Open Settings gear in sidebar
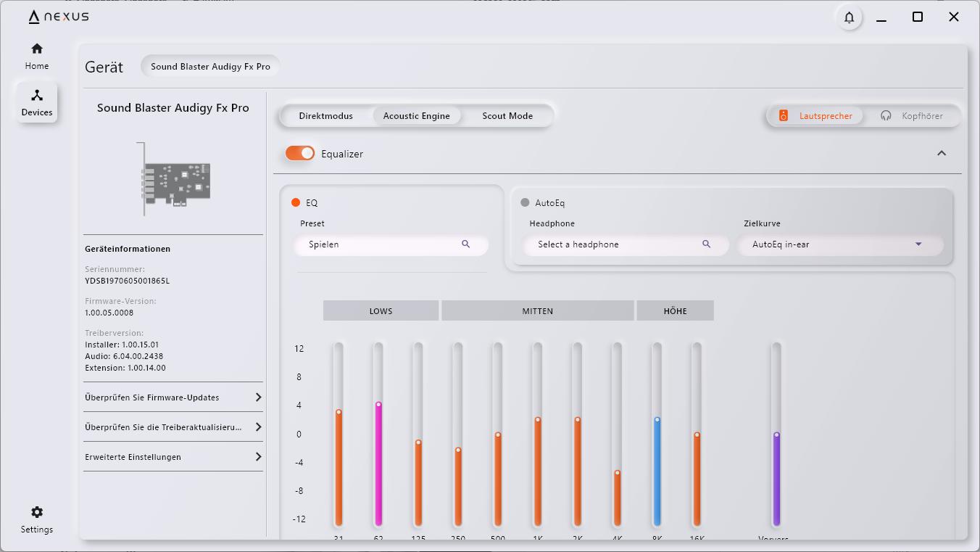The height and width of the screenshot is (552, 980). pos(37,519)
